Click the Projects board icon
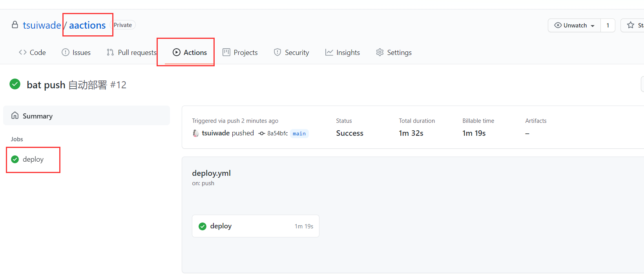644x279 pixels. point(226,52)
